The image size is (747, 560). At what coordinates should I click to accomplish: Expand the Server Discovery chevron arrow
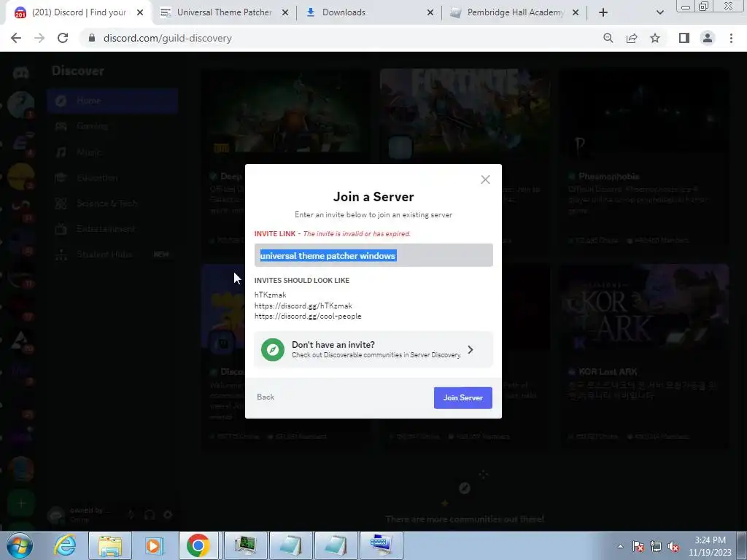click(x=471, y=349)
